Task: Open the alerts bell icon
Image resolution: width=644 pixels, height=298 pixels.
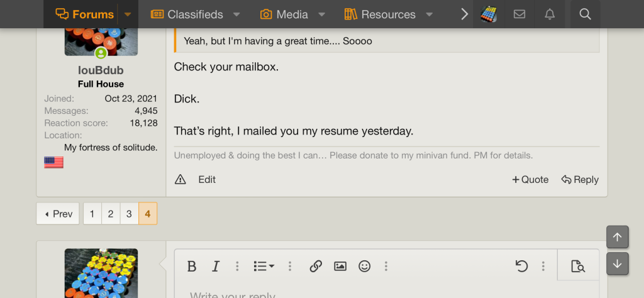Action: tap(550, 14)
